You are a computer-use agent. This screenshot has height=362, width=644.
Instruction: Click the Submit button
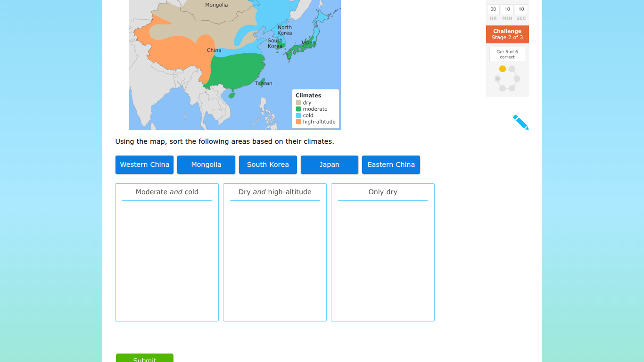(x=144, y=359)
